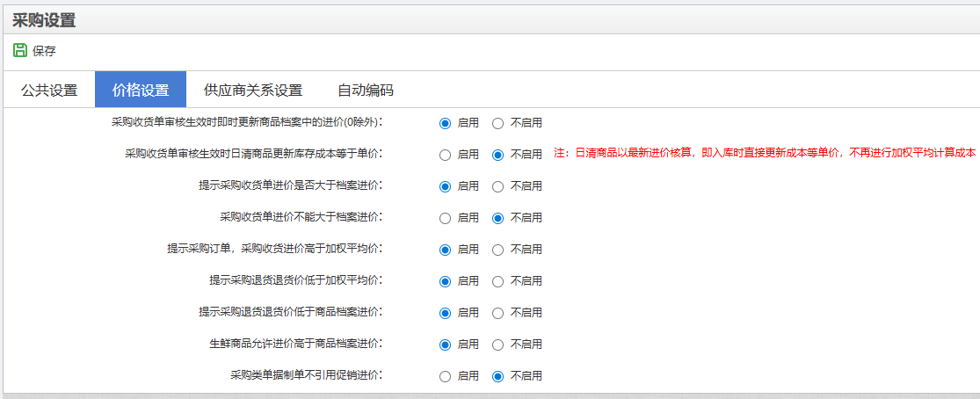The image size is (980, 399).
Task: Select 启用 for 生鲜商品允许进价高于商品档案进价
Action: pos(445,345)
